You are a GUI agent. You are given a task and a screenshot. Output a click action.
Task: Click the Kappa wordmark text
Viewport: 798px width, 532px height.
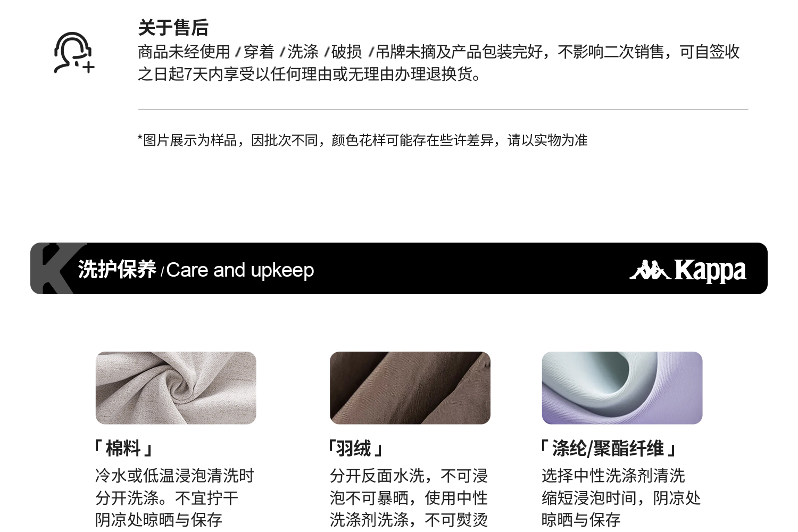point(710,270)
